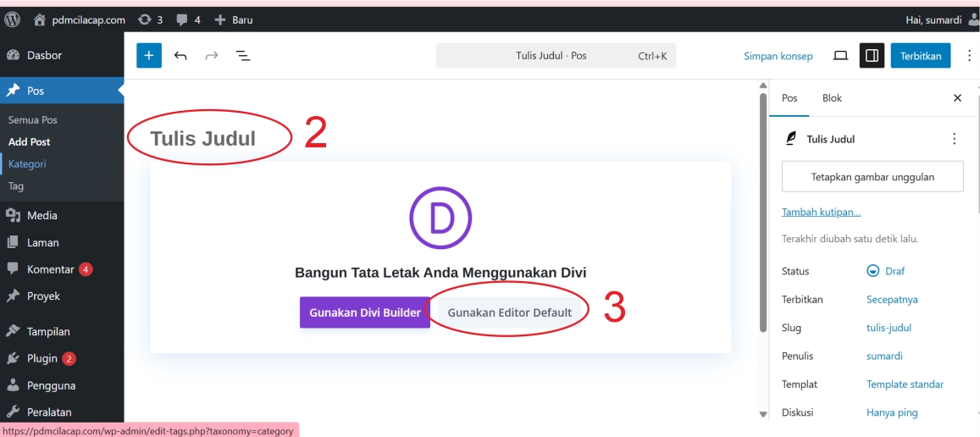Screen dimensions: 980x437
Task: Click Simpan konsep to save draft
Action: 778,56
